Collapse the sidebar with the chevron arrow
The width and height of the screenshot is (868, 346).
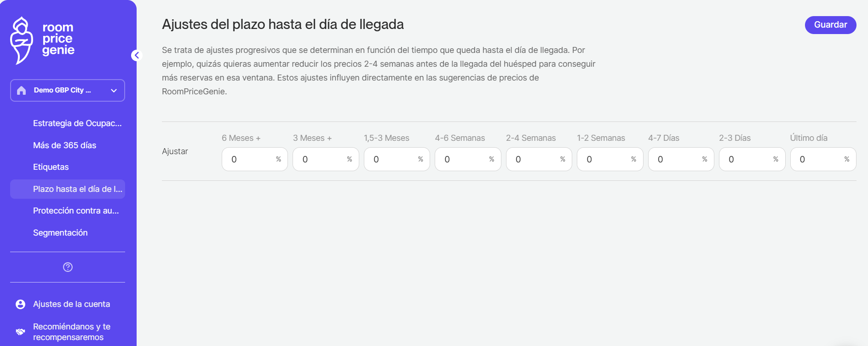click(x=137, y=55)
